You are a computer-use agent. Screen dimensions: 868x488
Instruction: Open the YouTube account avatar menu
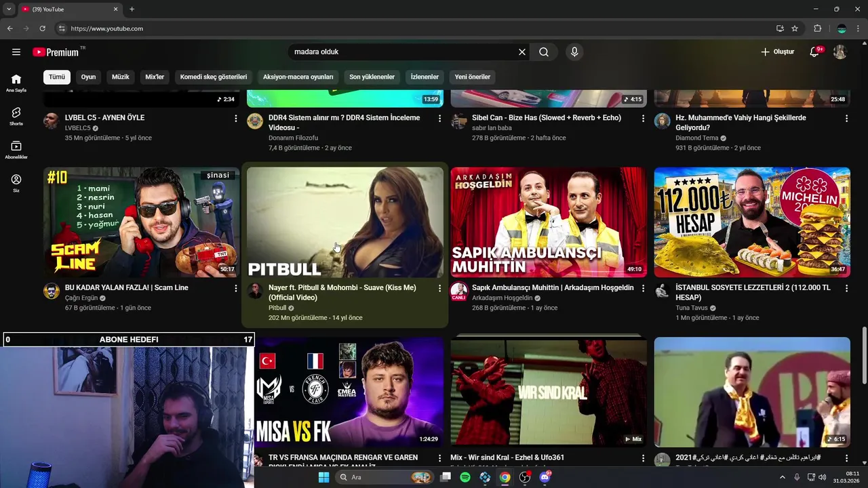pyautogui.click(x=840, y=52)
